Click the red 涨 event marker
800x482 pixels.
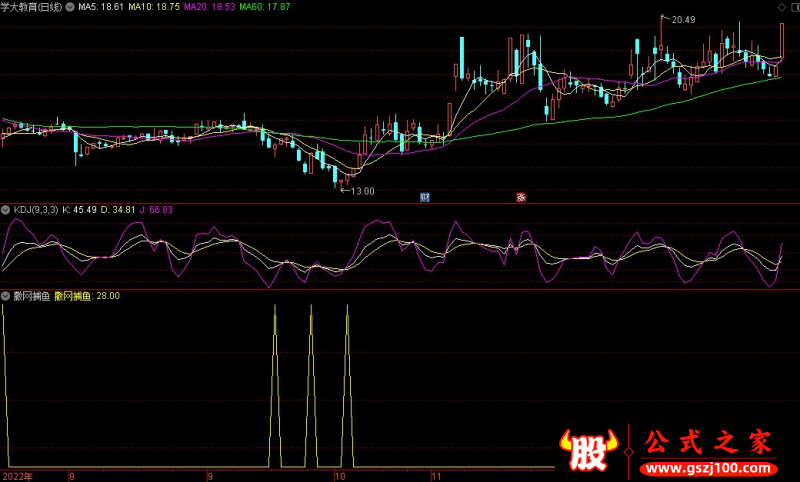coord(521,197)
